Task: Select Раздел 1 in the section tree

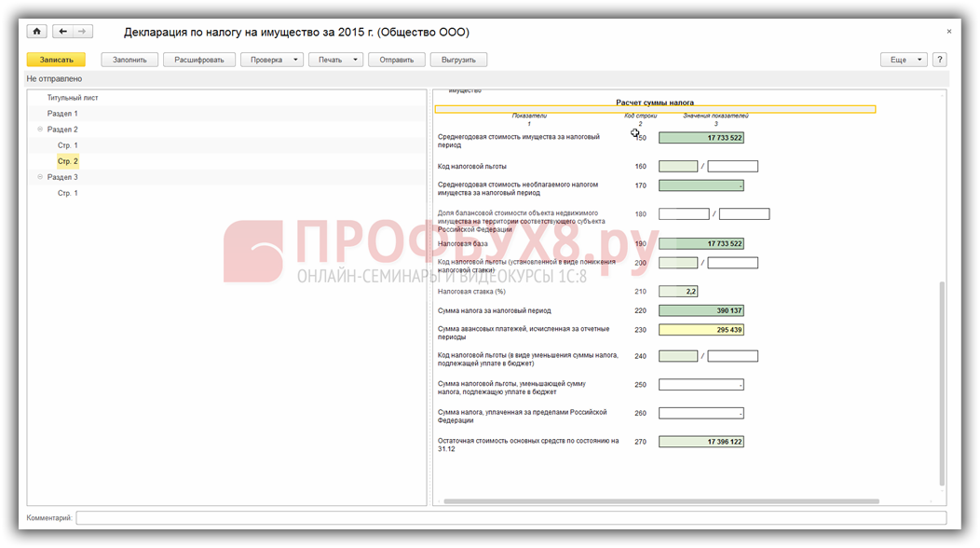Action: (x=62, y=114)
